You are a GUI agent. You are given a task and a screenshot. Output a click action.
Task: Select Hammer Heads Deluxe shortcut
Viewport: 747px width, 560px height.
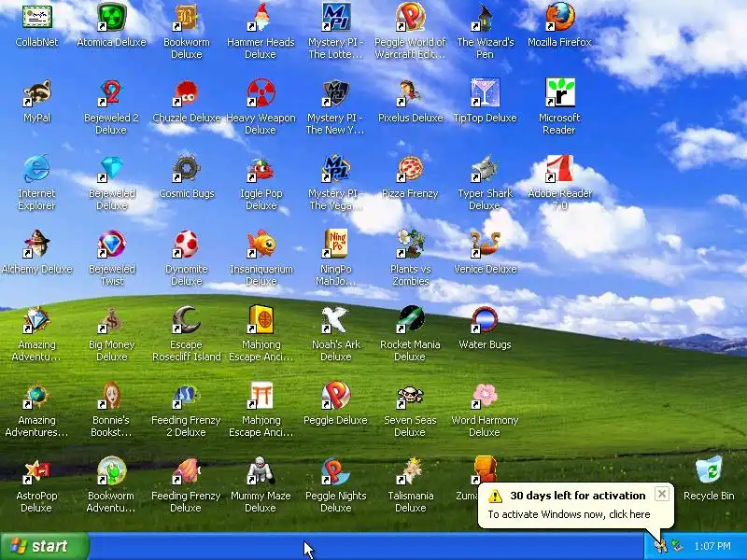pos(261,17)
